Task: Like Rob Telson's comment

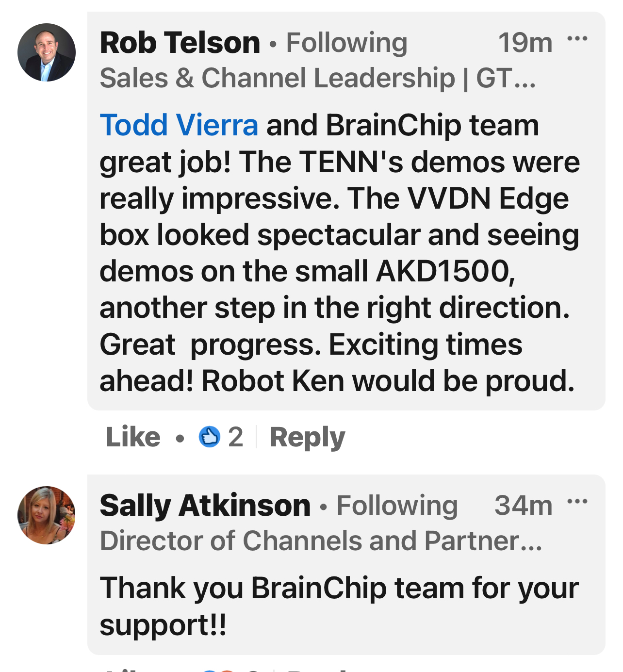Action: point(133,437)
